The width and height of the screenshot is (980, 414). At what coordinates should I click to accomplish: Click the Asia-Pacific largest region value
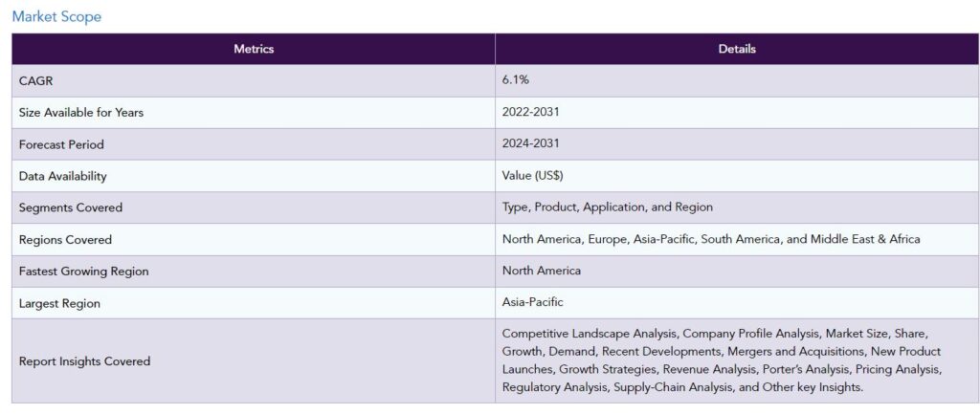(532, 302)
